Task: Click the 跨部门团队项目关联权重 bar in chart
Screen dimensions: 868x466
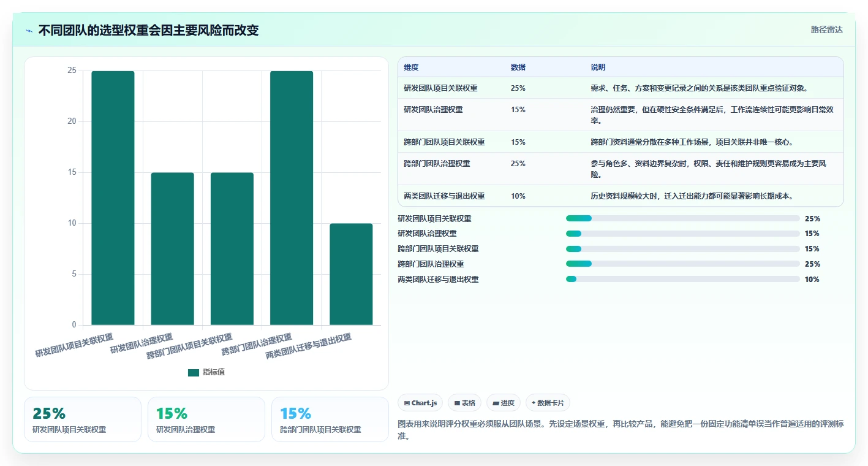Action: coord(232,249)
